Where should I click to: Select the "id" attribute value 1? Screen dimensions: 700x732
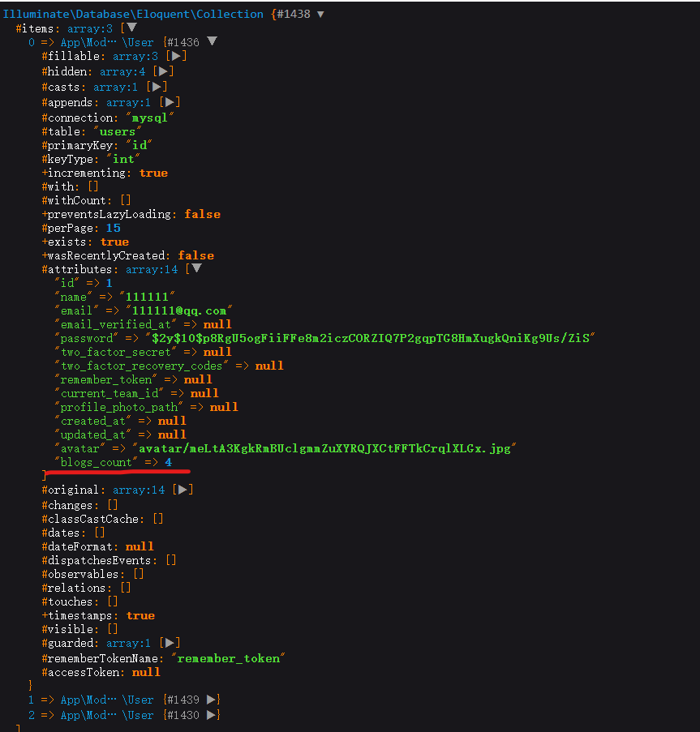click(109, 283)
